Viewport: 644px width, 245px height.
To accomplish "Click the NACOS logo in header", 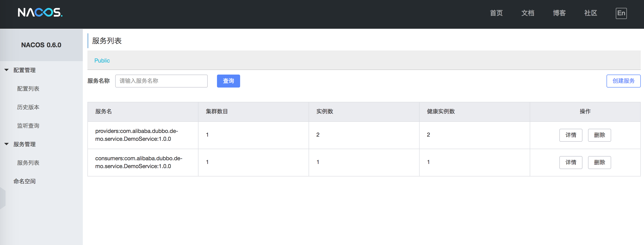I will tap(40, 12).
